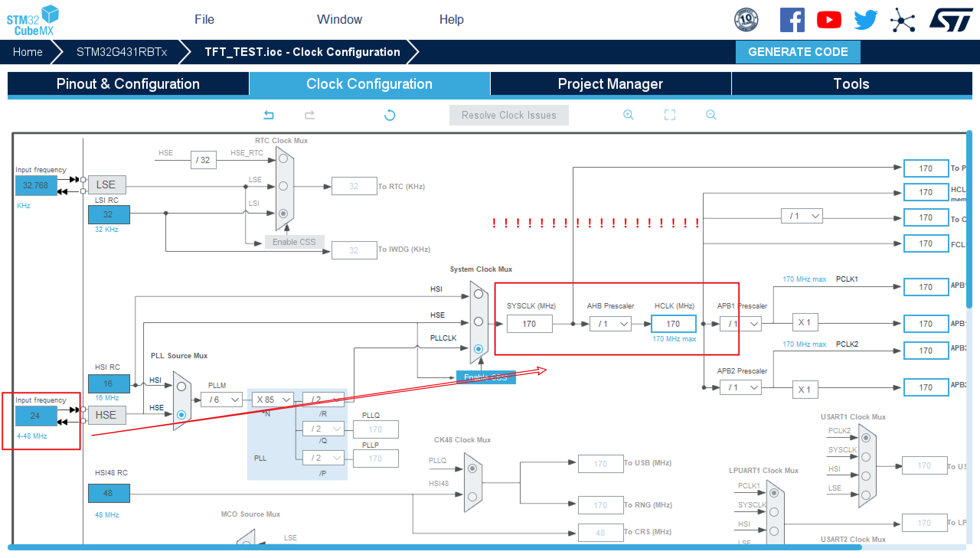The height and width of the screenshot is (558, 980).
Task: Open the APB2 Prescaler dropdown
Action: [x=740, y=387]
